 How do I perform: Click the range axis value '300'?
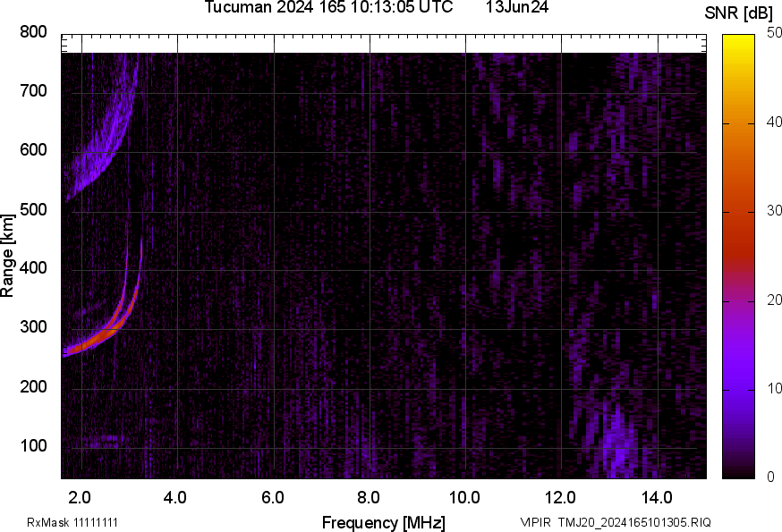pyautogui.click(x=33, y=327)
